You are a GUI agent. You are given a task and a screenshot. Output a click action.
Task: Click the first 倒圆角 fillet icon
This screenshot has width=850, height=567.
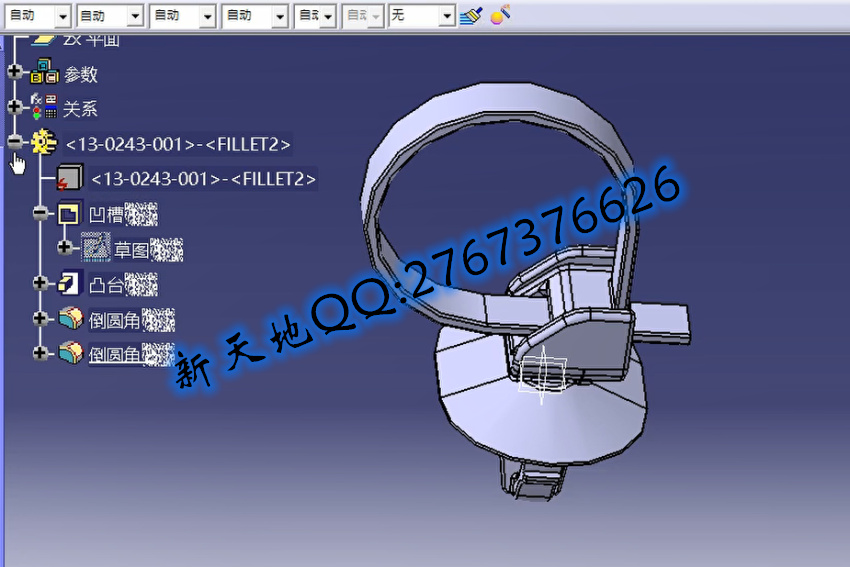click(69, 319)
